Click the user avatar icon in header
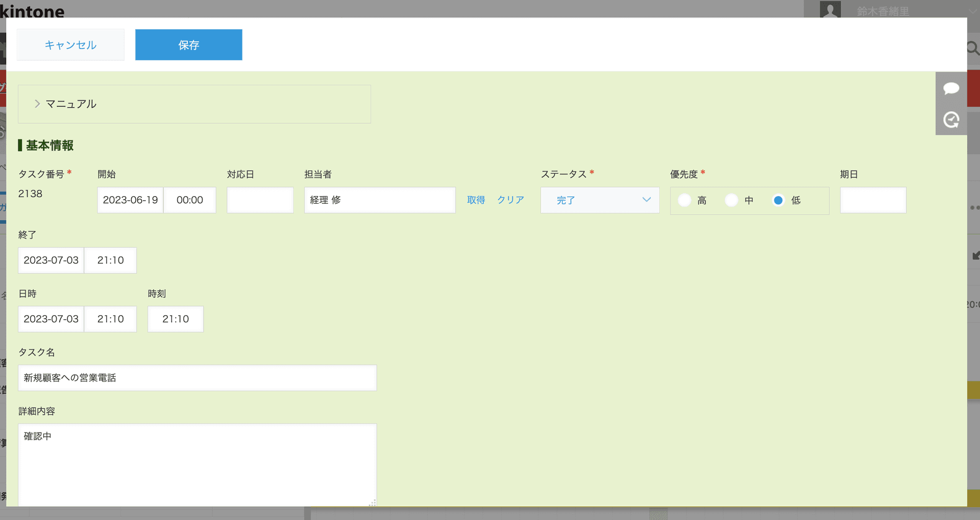Viewport: 980px width, 520px height. 830,10
